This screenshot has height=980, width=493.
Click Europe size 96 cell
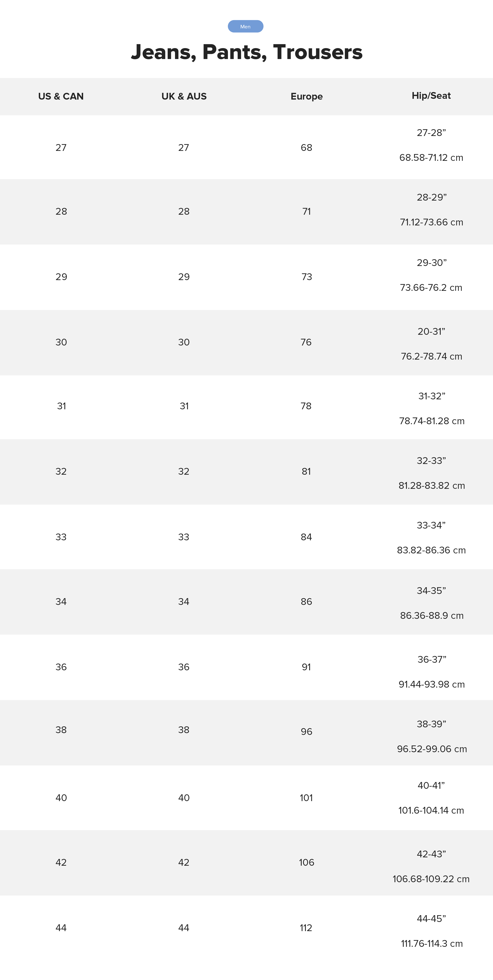point(306,732)
